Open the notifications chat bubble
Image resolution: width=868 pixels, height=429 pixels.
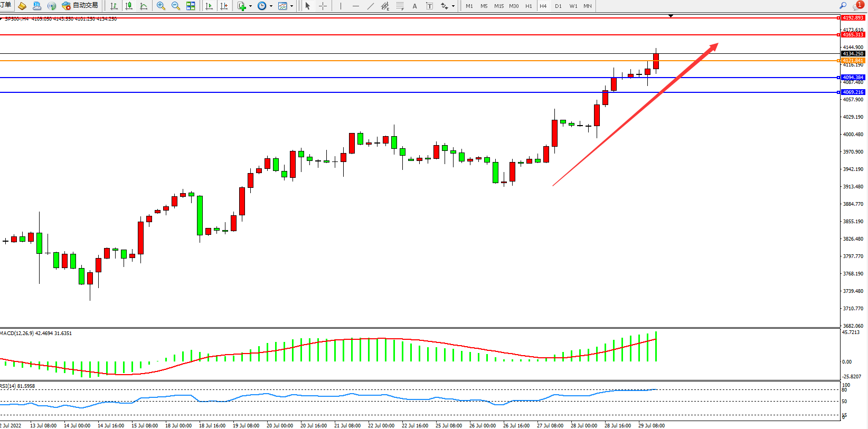click(857, 6)
